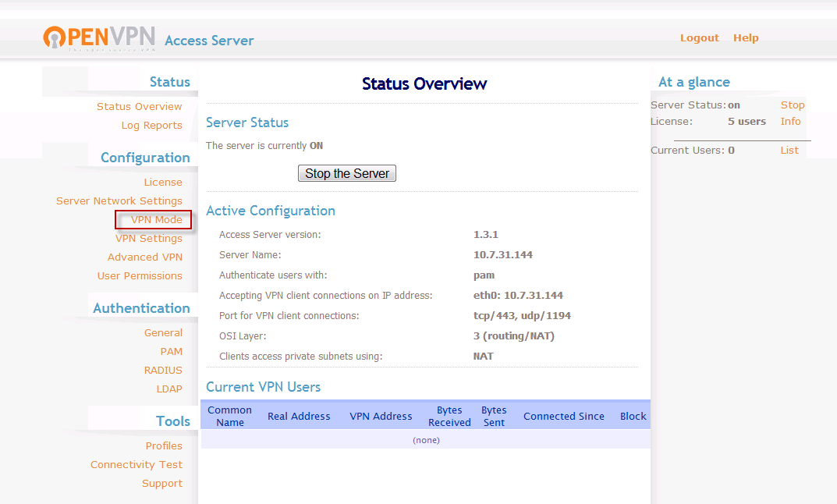Open the RADIUS configuration page
Image resolution: width=837 pixels, height=504 pixels.
[x=163, y=370]
